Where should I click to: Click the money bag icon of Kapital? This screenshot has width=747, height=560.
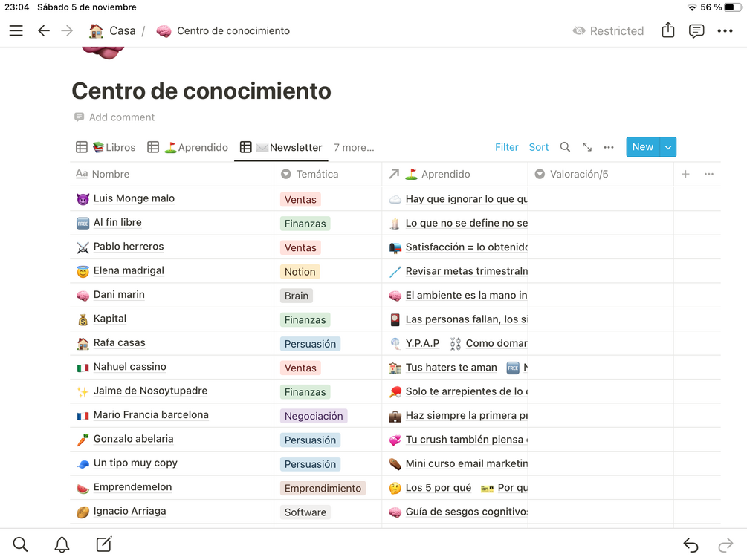83,319
